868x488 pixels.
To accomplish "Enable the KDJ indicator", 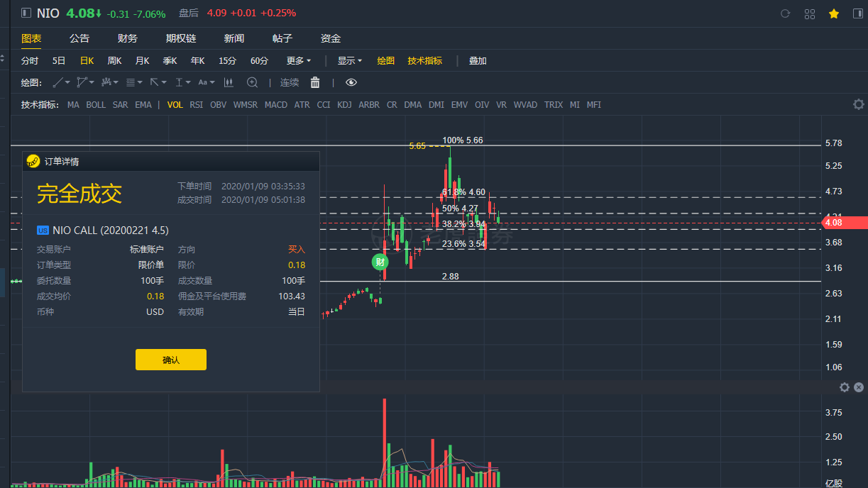I will [345, 104].
